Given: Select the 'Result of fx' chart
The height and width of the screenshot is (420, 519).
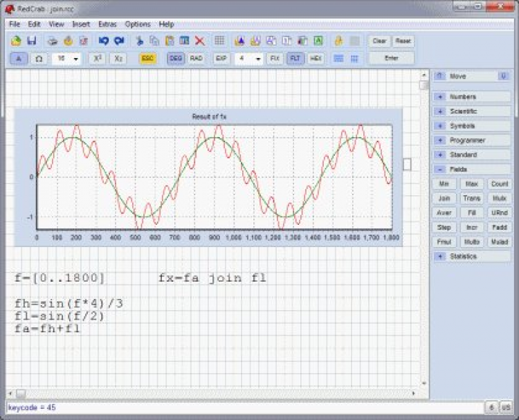Looking at the screenshot, I should [208, 178].
